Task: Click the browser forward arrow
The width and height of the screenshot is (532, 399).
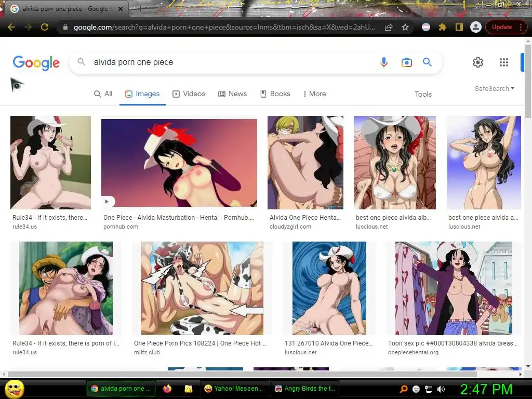Action: coord(28,27)
